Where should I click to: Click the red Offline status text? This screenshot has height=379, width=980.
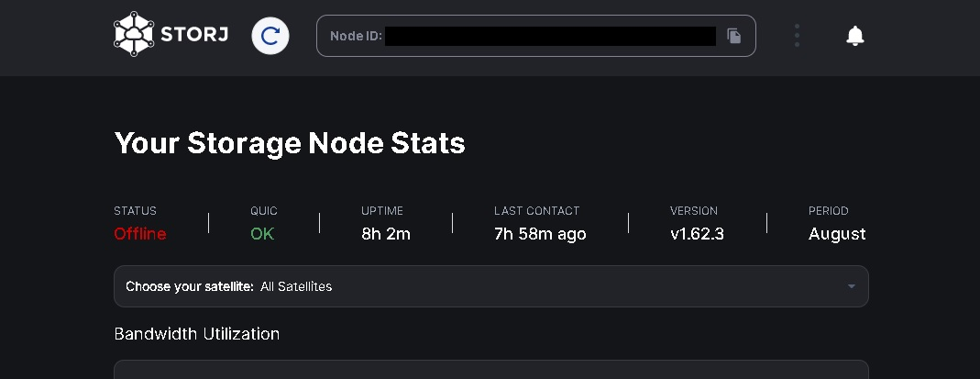pos(140,234)
